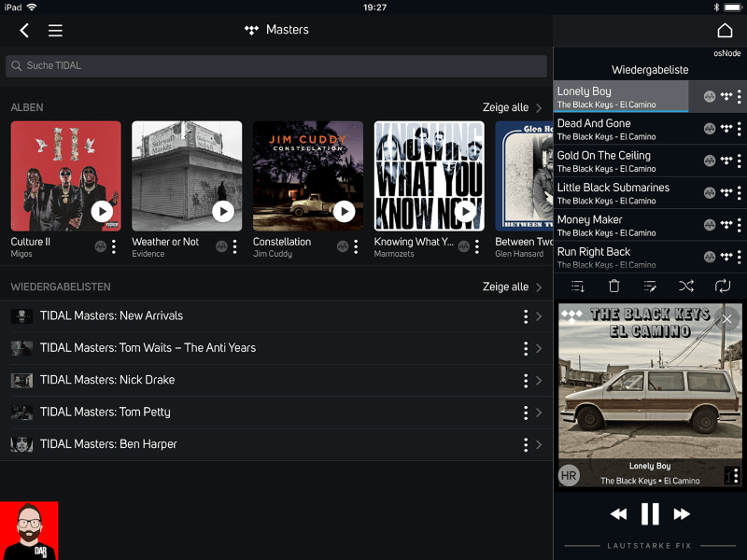
Task: Click the Suche TIDAL search field
Action: (276, 65)
